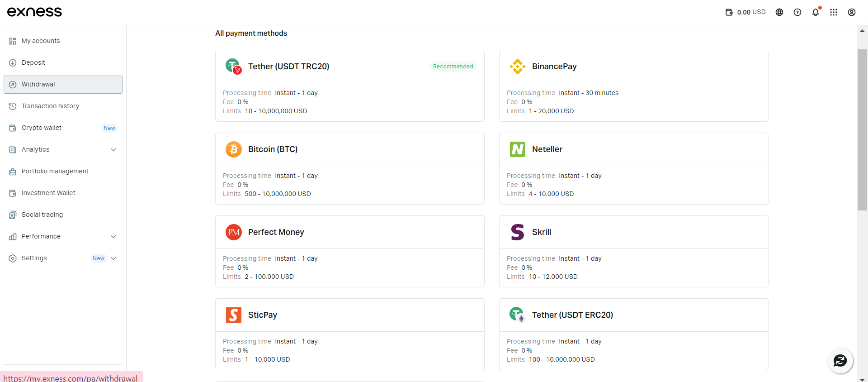Open the help question mark icon
The width and height of the screenshot is (868, 382).
tap(797, 12)
